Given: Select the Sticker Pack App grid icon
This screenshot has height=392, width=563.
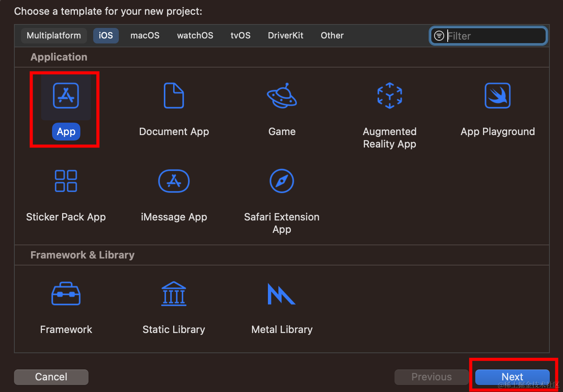Looking at the screenshot, I should tap(66, 181).
